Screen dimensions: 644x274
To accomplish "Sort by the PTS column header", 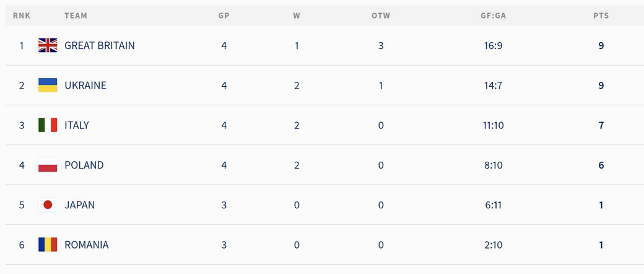I will pyautogui.click(x=601, y=15).
